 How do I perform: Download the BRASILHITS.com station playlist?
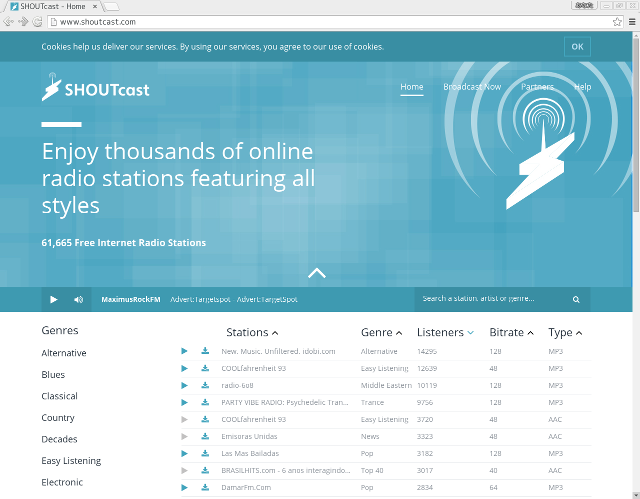[x=205, y=470]
